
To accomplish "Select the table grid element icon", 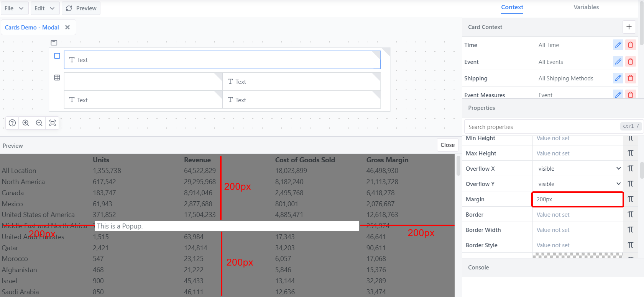I will point(57,78).
